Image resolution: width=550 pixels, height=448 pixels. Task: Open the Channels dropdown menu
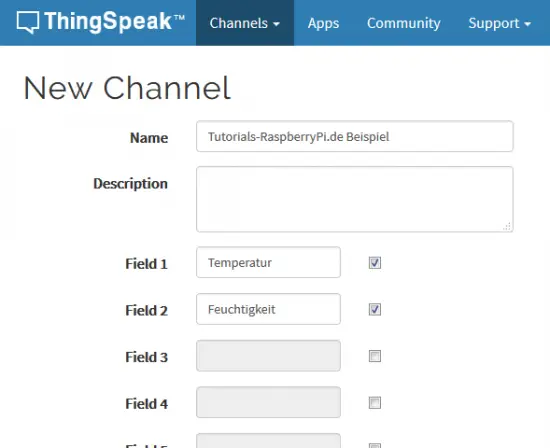(245, 23)
